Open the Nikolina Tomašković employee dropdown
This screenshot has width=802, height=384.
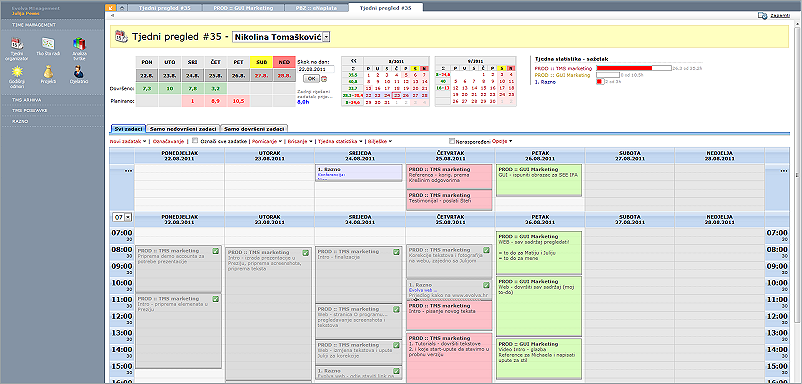tap(281, 37)
